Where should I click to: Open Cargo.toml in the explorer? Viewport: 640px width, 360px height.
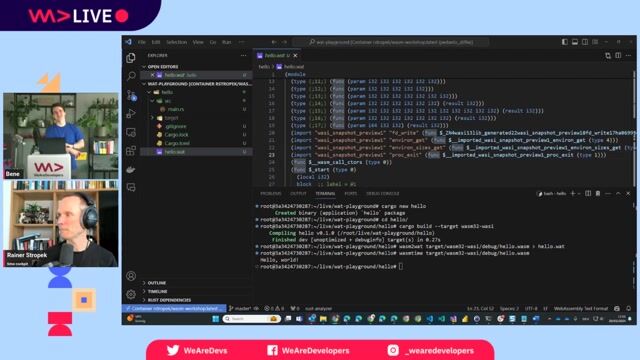pyautogui.click(x=177, y=143)
